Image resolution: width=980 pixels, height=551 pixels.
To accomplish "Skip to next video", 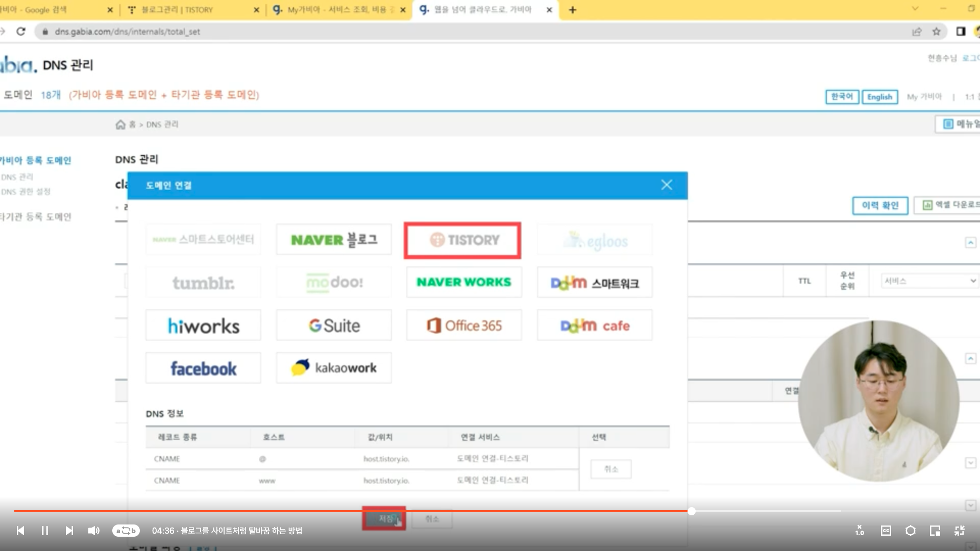I will 69,531.
